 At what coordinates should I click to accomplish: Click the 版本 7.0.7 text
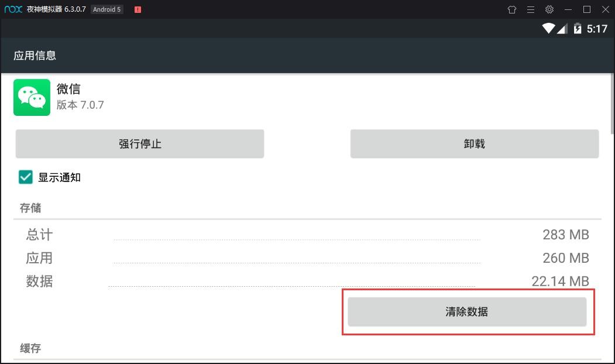[x=80, y=105]
